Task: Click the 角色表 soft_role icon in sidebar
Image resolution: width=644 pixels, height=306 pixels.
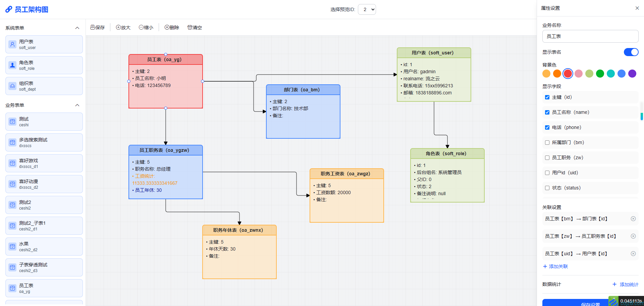Action: pyautogui.click(x=12, y=65)
